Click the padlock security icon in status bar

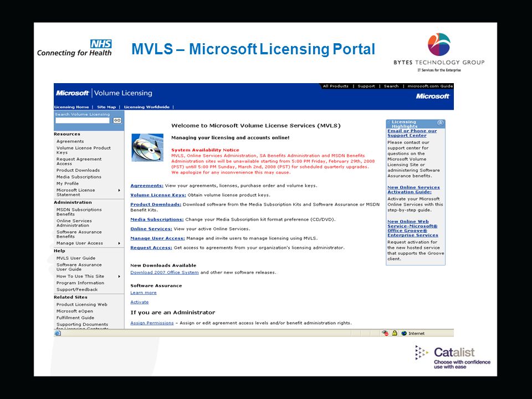(395, 333)
